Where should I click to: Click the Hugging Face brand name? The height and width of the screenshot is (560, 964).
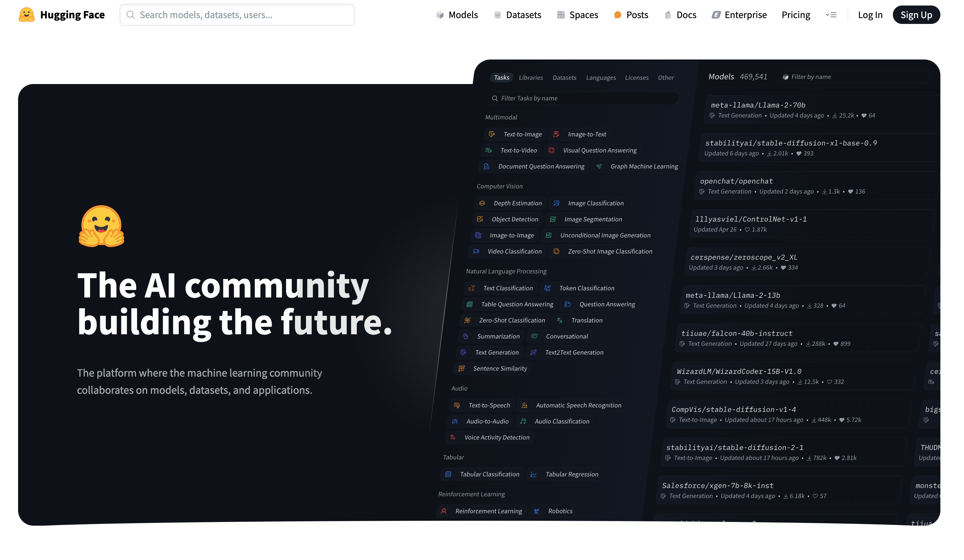pos(72,15)
